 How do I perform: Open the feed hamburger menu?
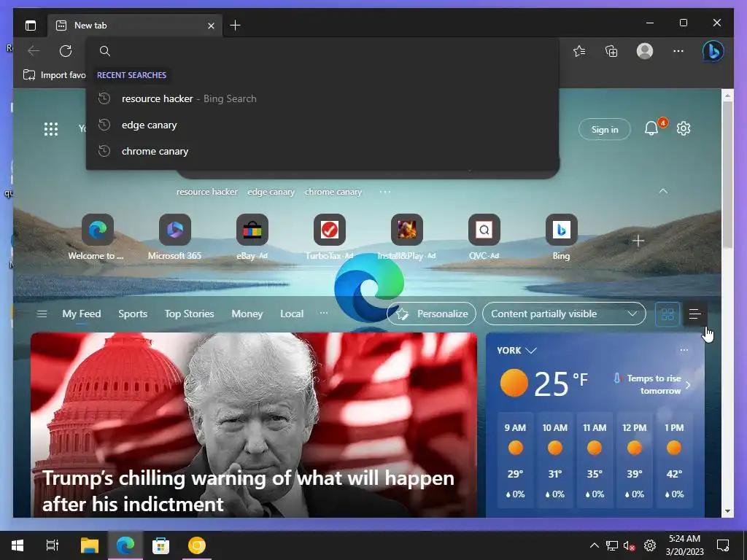pos(42,314)
